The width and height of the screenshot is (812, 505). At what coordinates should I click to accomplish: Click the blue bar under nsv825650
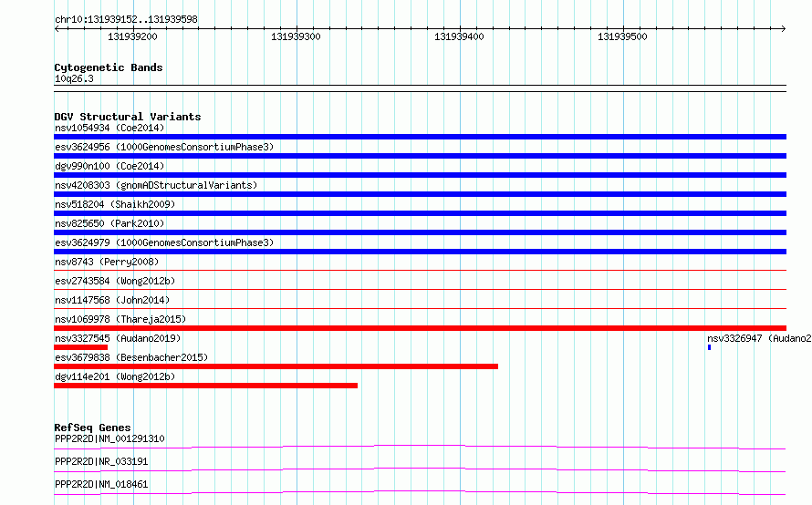[x=420, y=232]
